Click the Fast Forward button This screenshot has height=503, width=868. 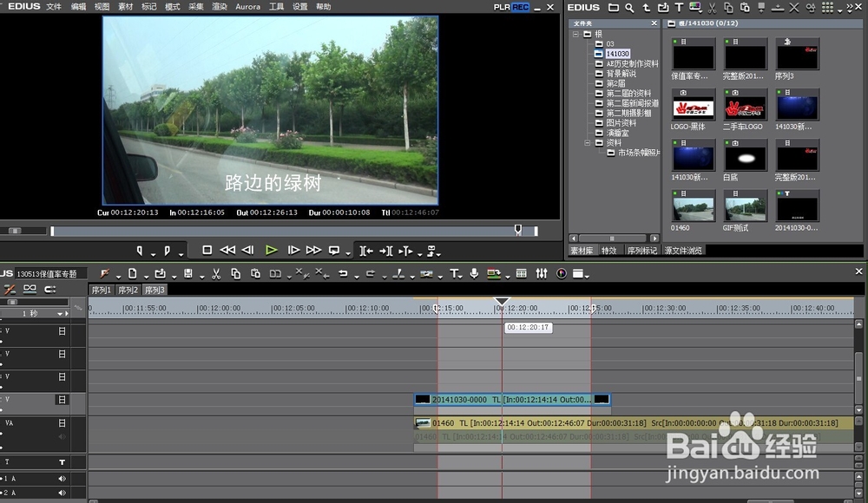click(313, 250)
